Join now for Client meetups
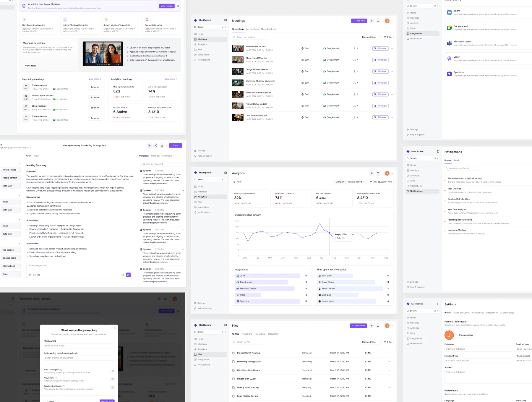This screenshot has width=532, height=402. point(95,108)
